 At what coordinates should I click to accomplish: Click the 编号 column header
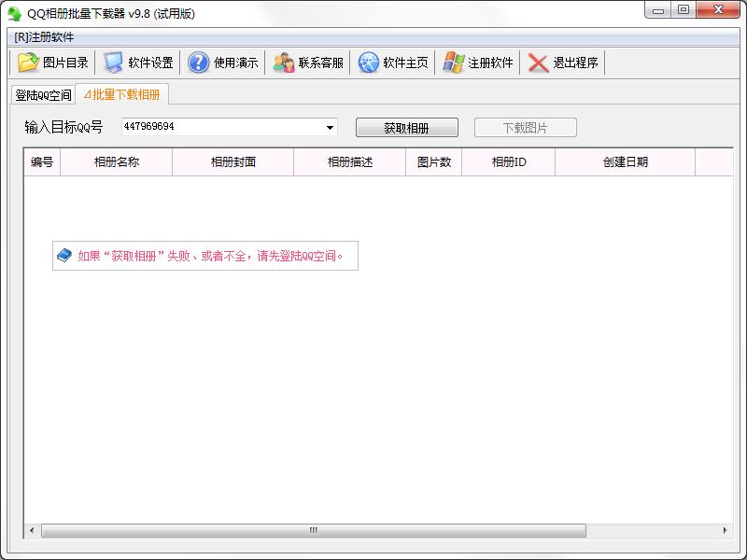(42, 161)
